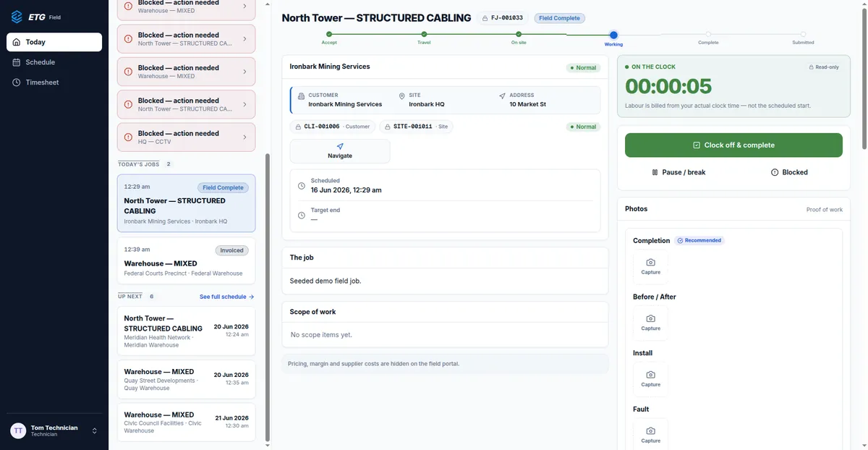The image size is (868, 450).
Task: Click the CLI-001006 customer chip
Action: (x=333, y=127)
